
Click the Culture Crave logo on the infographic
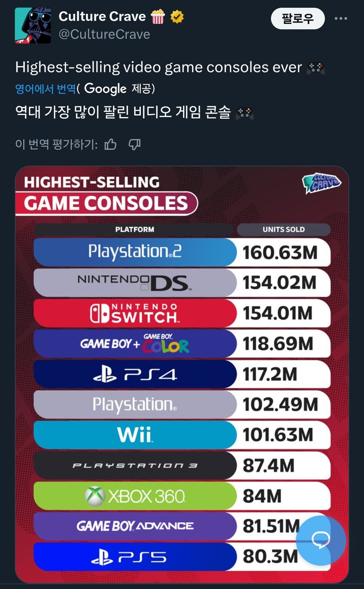click(x=322, y=183)
